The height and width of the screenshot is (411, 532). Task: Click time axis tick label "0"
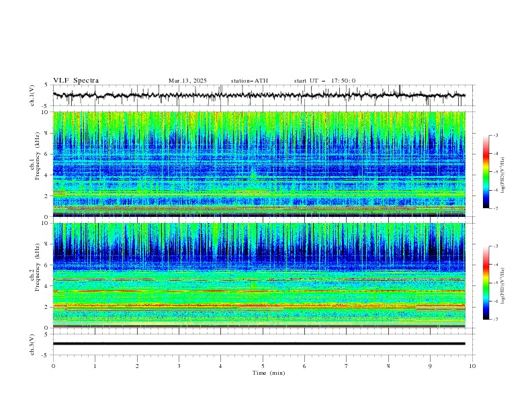(x=53, y=366)
